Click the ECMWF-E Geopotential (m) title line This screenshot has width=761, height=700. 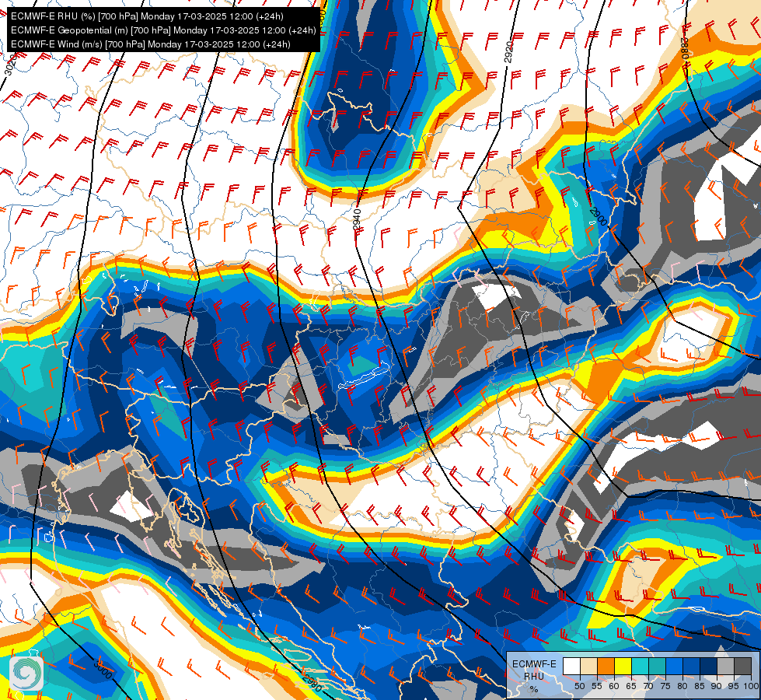coord(163,30)
